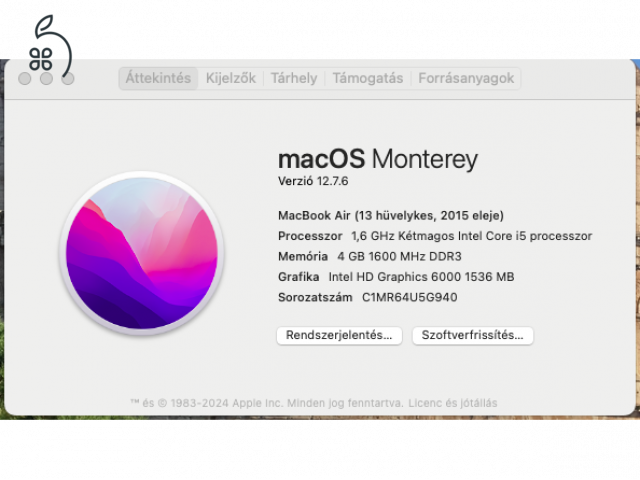The height and width of the screenshot is (480, 640).
Task: Click the Rendszerjelentés... button
Action: 339,335
